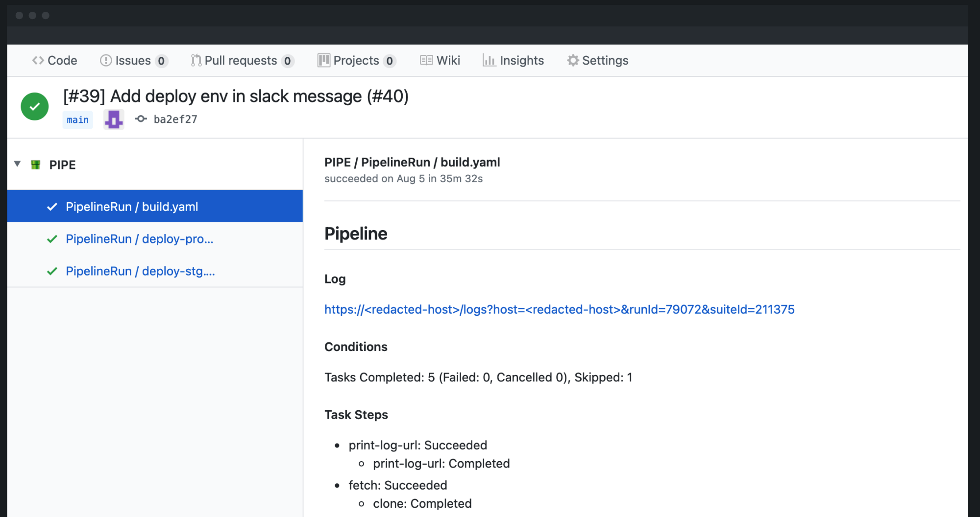Switch to the Projects tab

click(x=357, y=60)
